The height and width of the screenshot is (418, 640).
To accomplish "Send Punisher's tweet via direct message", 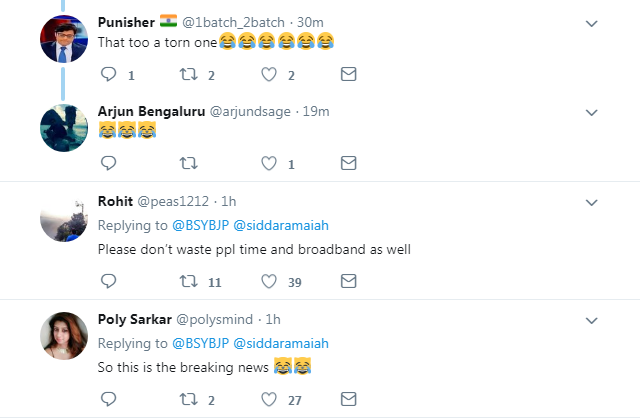I will 347,75.
